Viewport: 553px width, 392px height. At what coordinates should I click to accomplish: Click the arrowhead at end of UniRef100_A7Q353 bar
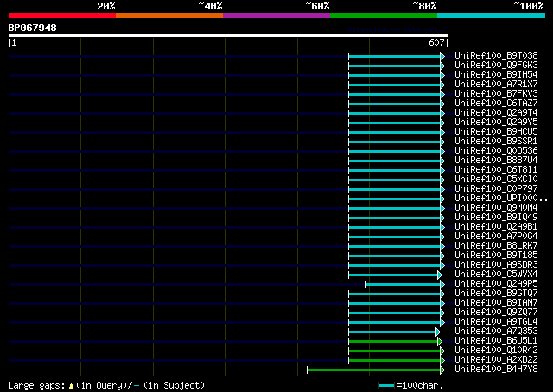click(x=438, y=332)
